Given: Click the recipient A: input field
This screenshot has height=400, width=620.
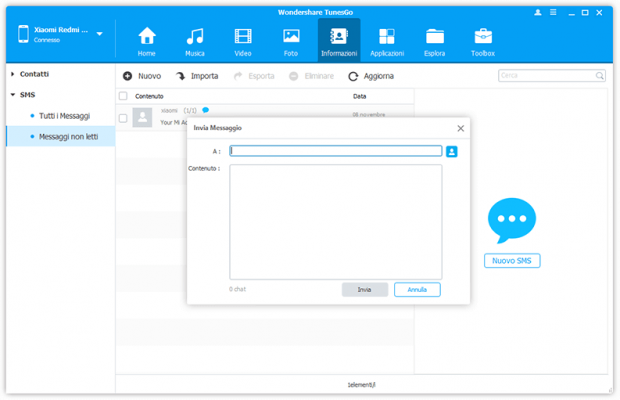Looking at the screenshot, I should pos(336,152).
